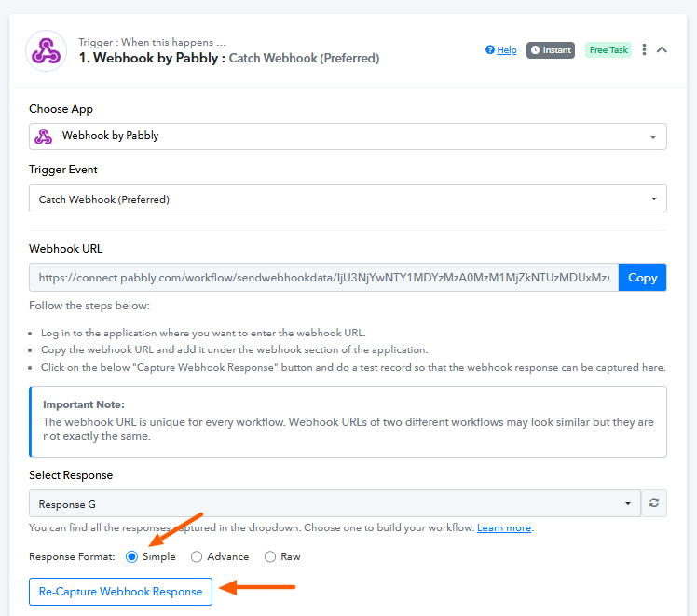Open the Select Response dropdown
Image resolution: width=697 pixels, height=616 pixels.
(335, 503)
